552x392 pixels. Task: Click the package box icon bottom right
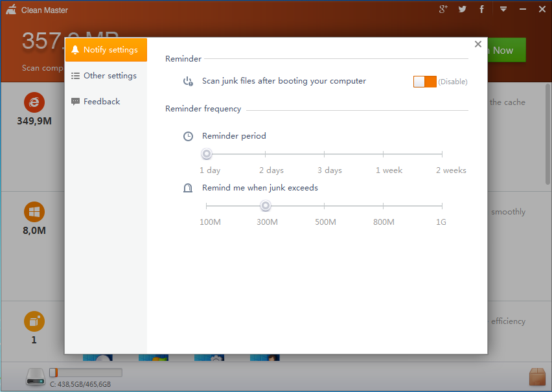click(x=537, y=377)
